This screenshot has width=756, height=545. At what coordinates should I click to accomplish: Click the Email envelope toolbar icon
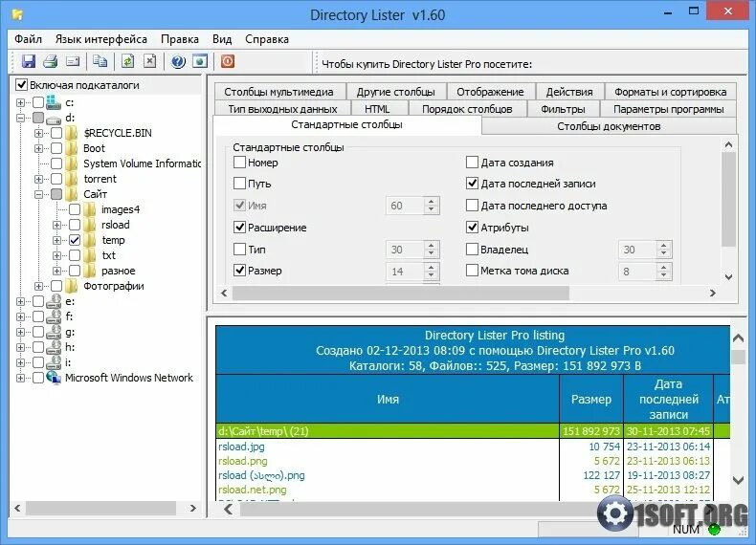click(x=73, y=61)
